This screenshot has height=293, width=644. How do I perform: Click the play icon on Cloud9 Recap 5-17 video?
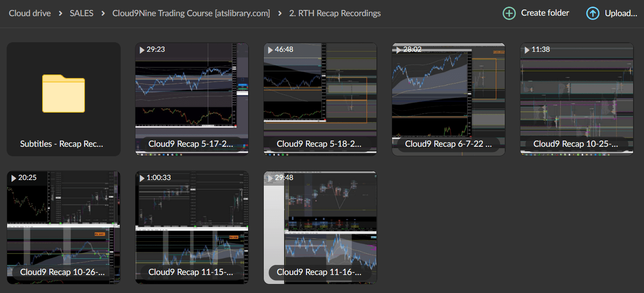(141, 49)
